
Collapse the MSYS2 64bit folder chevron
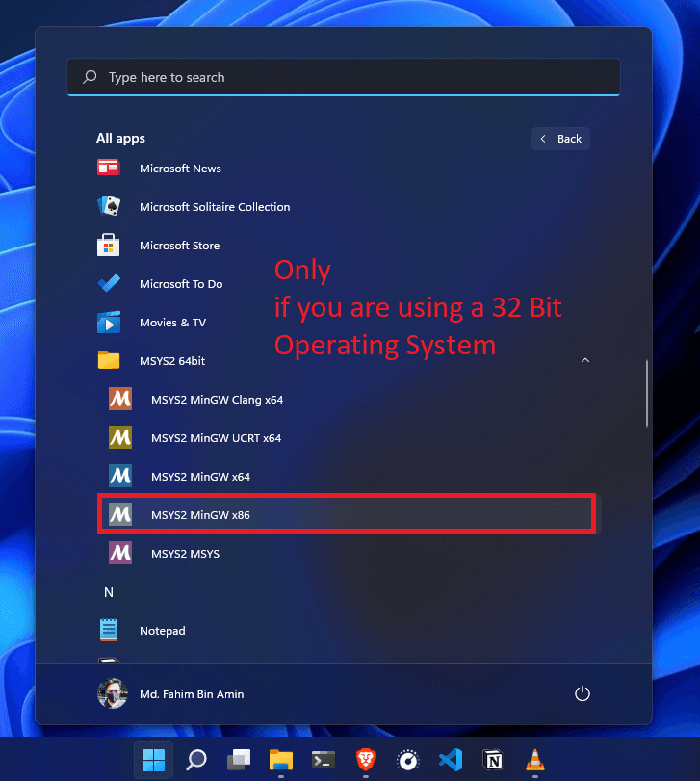click(x=585, y=360)
